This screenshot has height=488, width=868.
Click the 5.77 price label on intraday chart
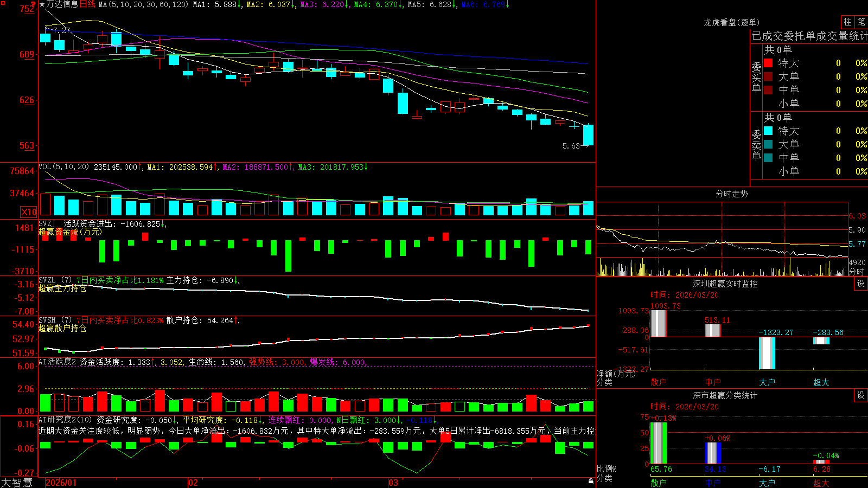[857, 244]
